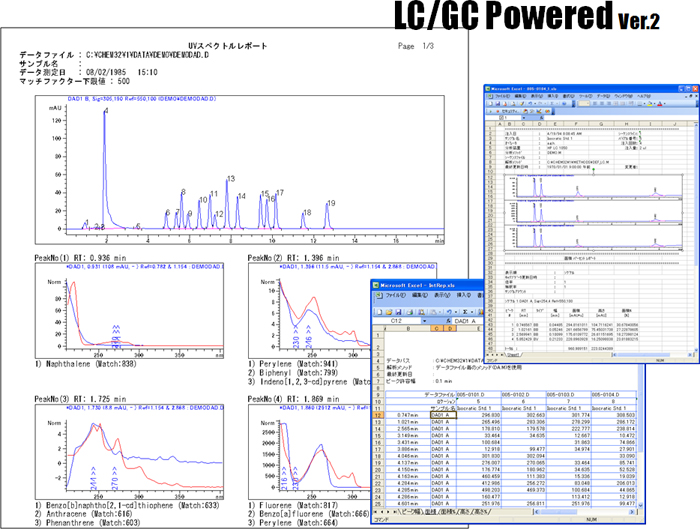Click IntRep.xls horizontal scrollbar thumb

[559, 512]
